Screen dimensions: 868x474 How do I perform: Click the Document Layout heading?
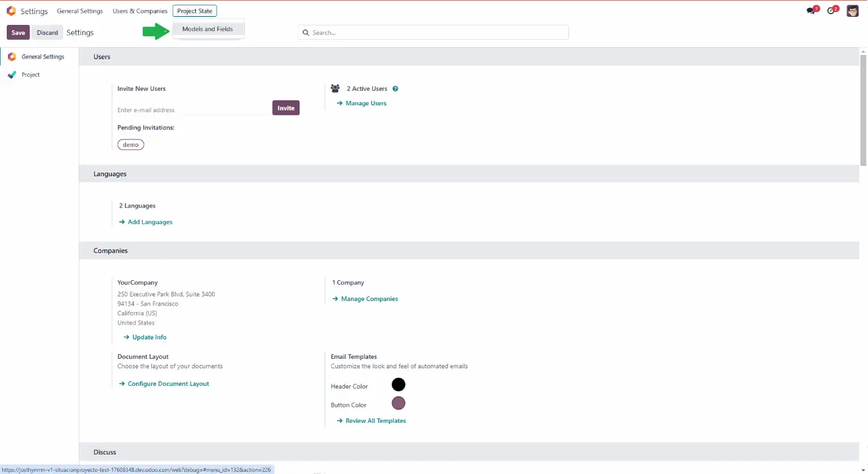pyautogui.click(x=143, y=357)
